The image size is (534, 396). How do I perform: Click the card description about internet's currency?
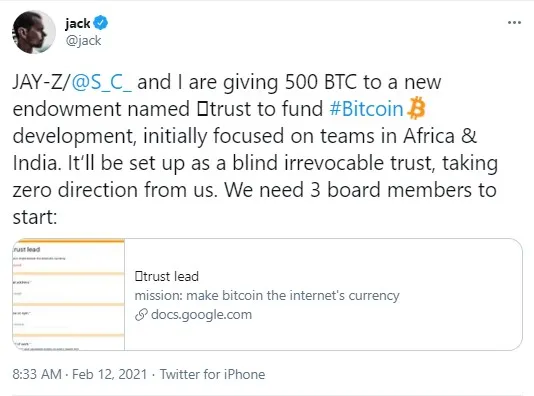(x=267, y=295)
